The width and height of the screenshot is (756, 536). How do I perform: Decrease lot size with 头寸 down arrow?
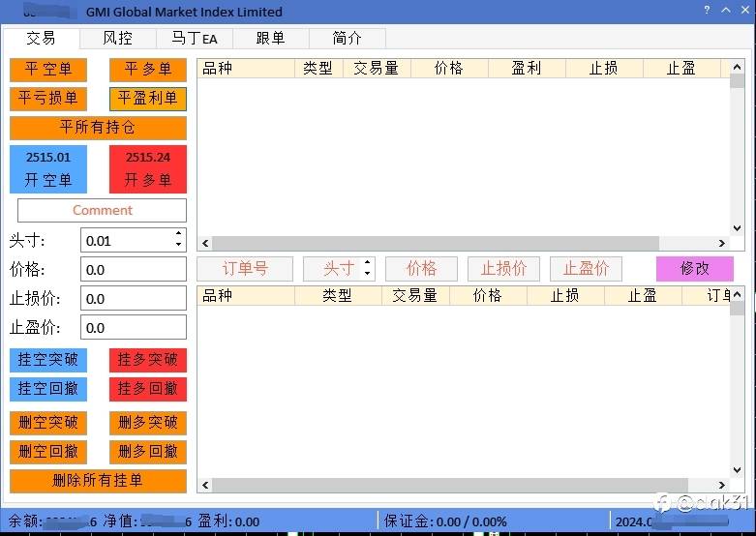tap(178, 245)
